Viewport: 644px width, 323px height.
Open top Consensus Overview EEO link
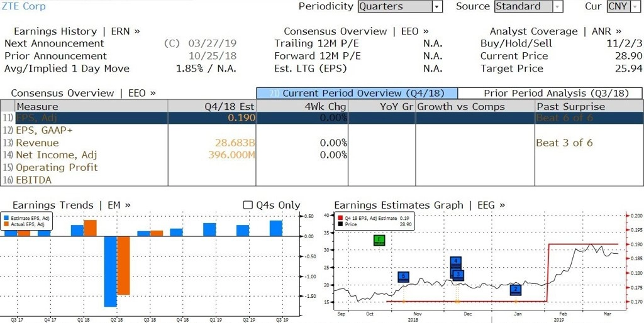coord(356,31)
